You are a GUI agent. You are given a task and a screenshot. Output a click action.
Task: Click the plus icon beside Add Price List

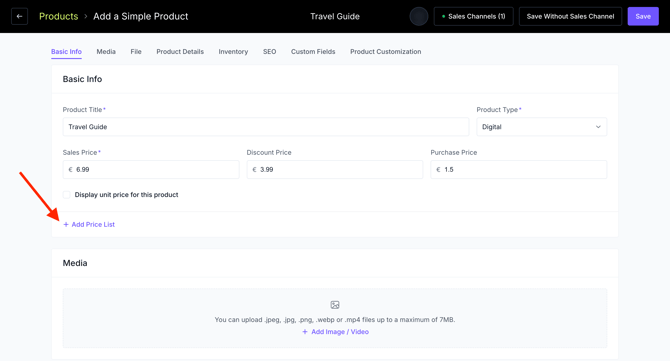66,224
